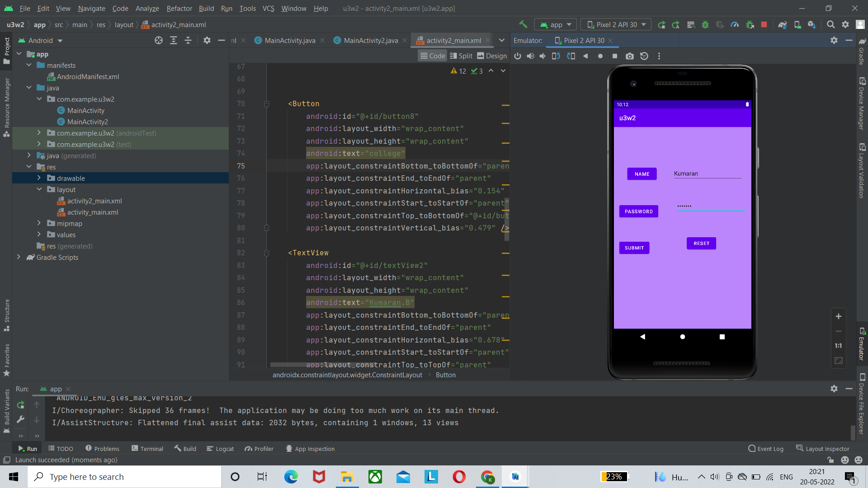Open the SDK Manager icon

point(812,24)
